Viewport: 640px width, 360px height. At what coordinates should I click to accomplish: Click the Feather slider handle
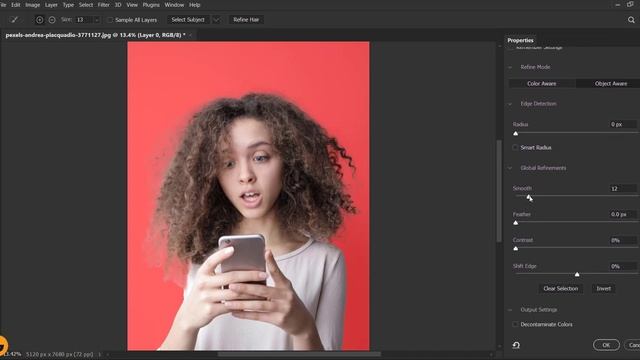[x=516, y=223]
